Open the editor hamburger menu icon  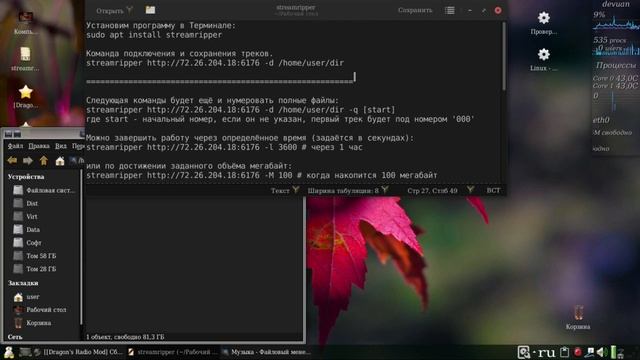[450, 11]
